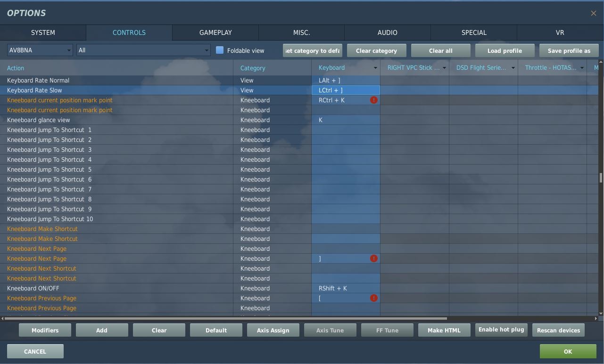Click red conflict icon beside ] key binding
Screen dimensions: 604x364
coord(374,258)
